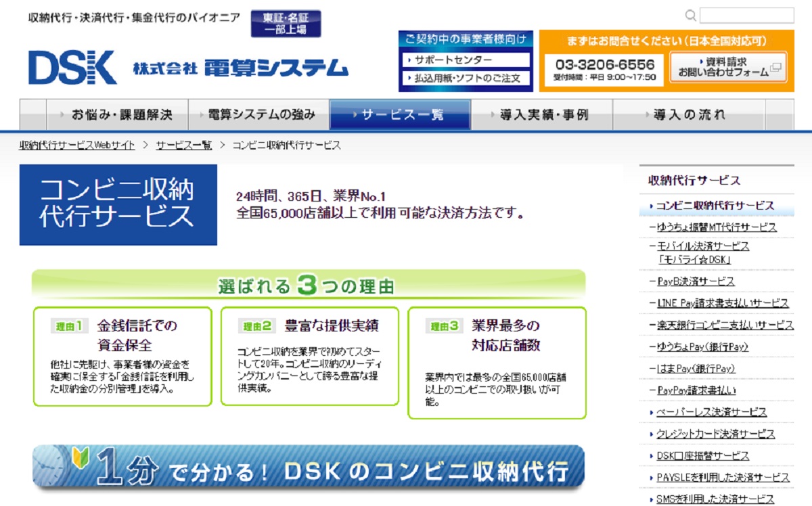Viewport: 812px width, 506px height.
Task: Open sidebar モバイル決済サービス モバライ☆DSK
Action: point(703,253)
